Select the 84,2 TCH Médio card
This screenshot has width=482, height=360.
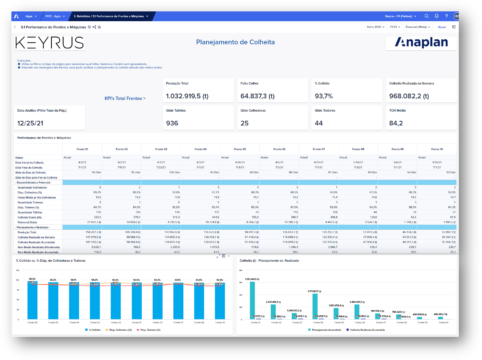pyautogui.click(x=422, y=117)
